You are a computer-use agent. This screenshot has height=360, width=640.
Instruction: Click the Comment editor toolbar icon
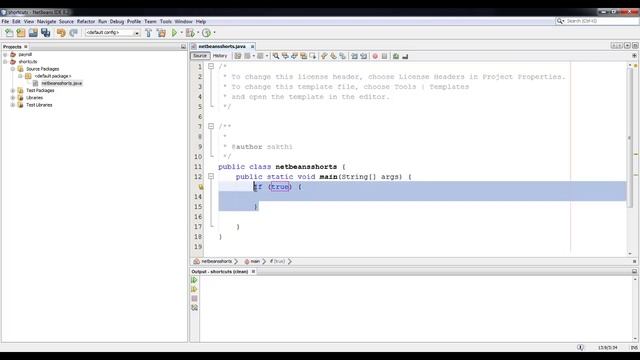point(396,56)
